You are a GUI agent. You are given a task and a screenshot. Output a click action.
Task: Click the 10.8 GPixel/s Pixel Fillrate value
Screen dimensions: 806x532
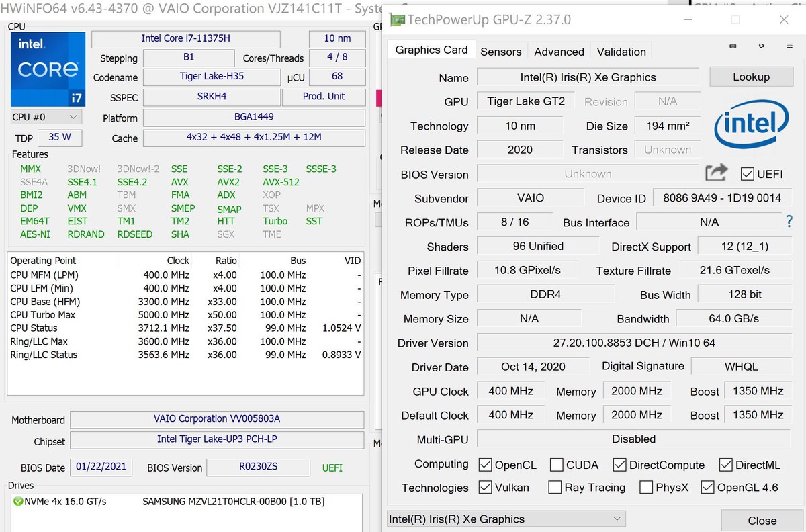(x=527, y=270)
